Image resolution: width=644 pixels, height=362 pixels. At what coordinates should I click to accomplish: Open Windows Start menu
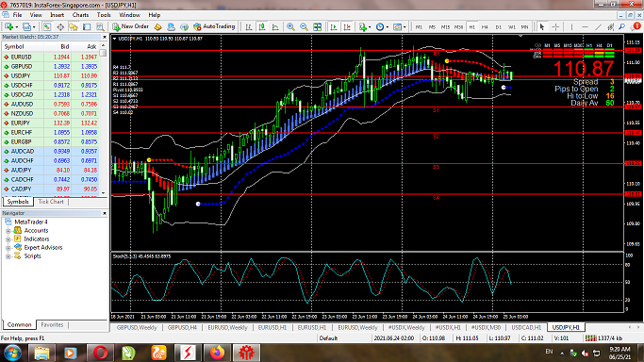(x=12, y=353)
